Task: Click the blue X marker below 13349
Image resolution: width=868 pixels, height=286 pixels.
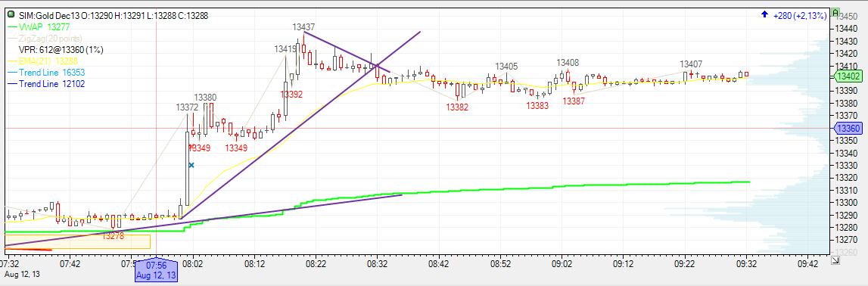Action: click(191, 165)
